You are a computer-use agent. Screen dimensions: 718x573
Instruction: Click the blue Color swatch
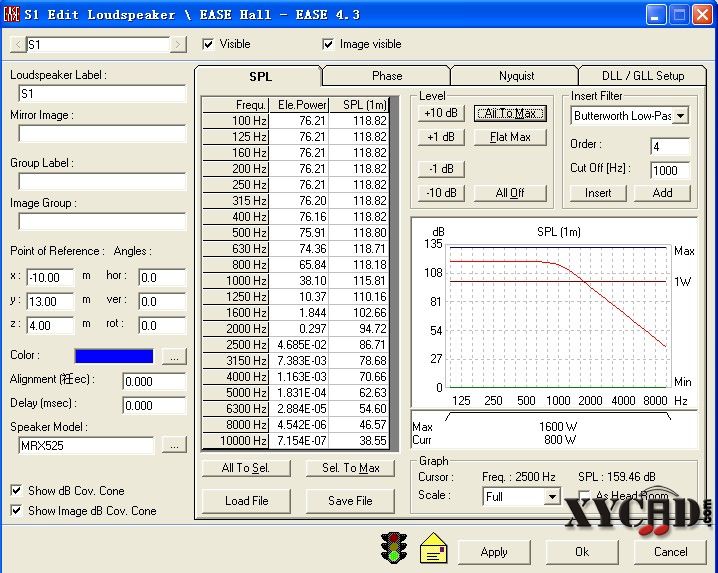coord(114,356)
